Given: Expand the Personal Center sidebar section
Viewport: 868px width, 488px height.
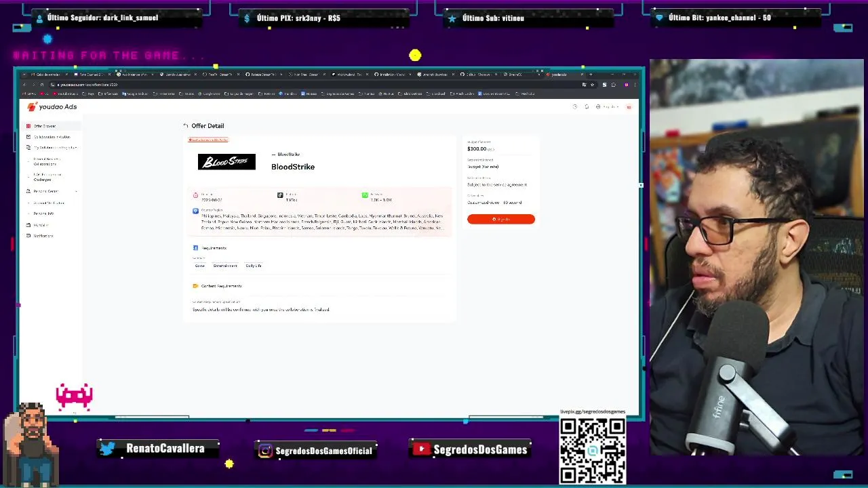Looking at the screenshot, I should tap(52, 191).
